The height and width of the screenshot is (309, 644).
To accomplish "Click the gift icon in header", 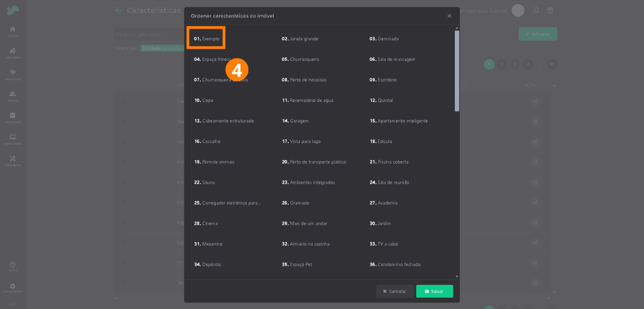I will click(x=550, y=10).
